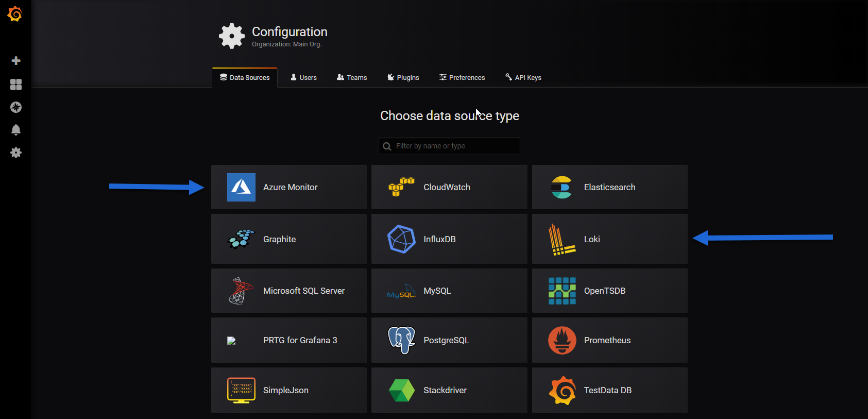Screen dimensions: 868x419
Task: Pick Elasticsearch as data source label
Action: pyautogui.click(x=609, y=187)
